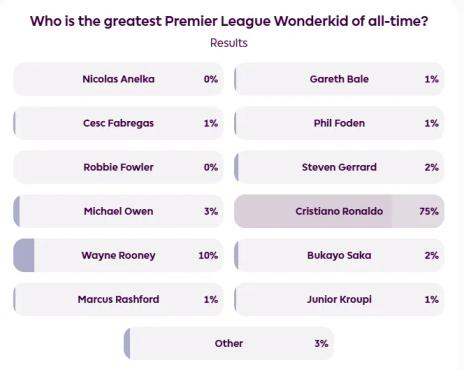Choose the Steven Gerrard result row
The width and height of the screenshot is (464, 370).
(x=339, y=167)
